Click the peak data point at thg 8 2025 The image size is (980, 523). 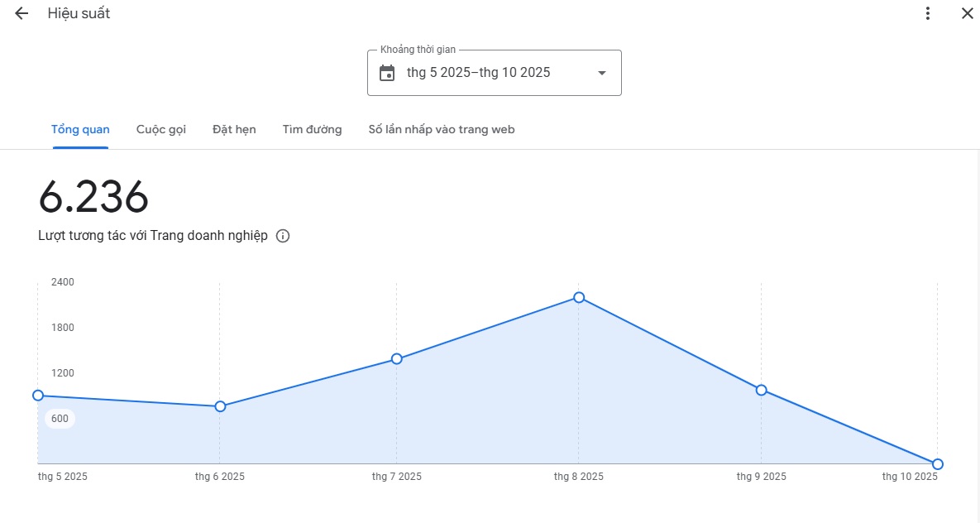coord(579,297)
